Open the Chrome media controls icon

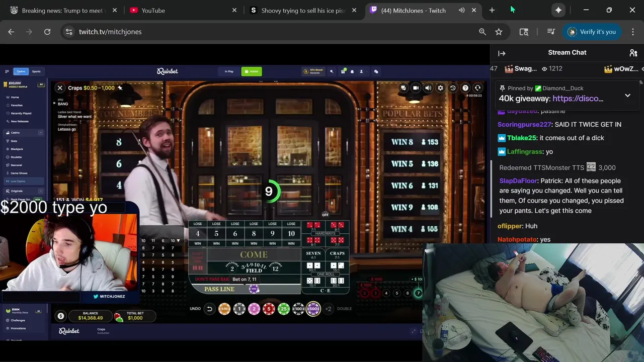tap(551, 32)
